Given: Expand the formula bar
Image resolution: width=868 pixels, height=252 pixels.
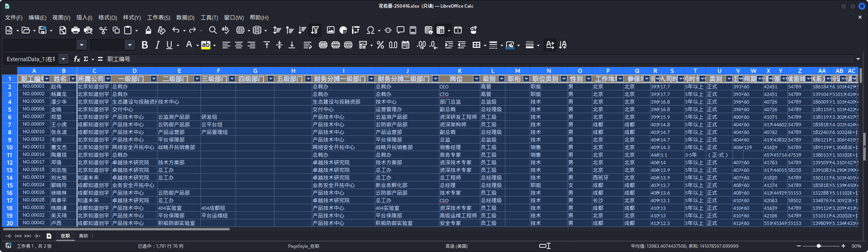Looking at the screenshot, I should (859, 59).
